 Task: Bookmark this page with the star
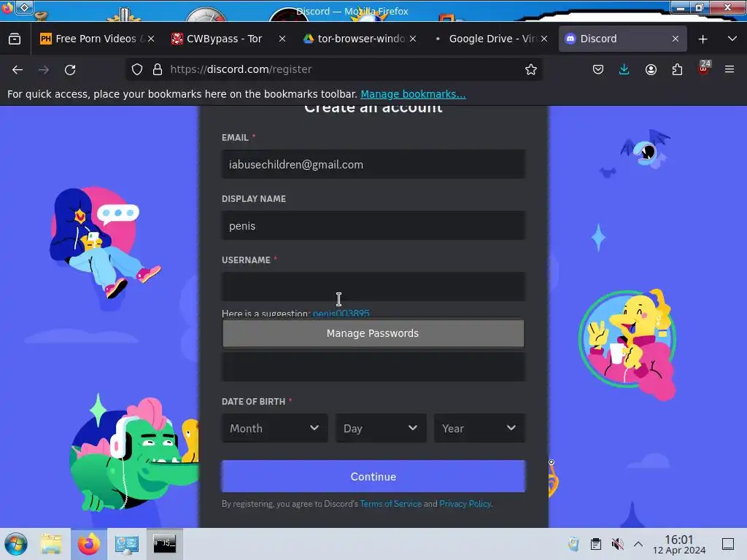point(531,69)
